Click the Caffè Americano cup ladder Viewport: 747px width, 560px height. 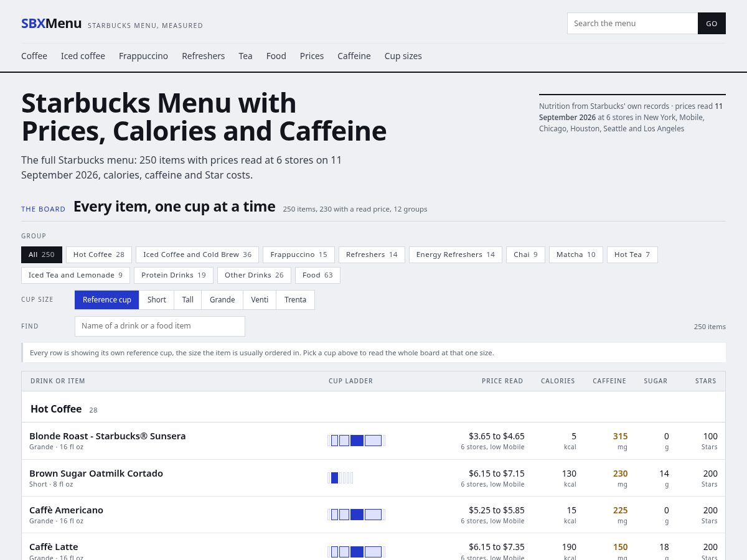[357, 515]
